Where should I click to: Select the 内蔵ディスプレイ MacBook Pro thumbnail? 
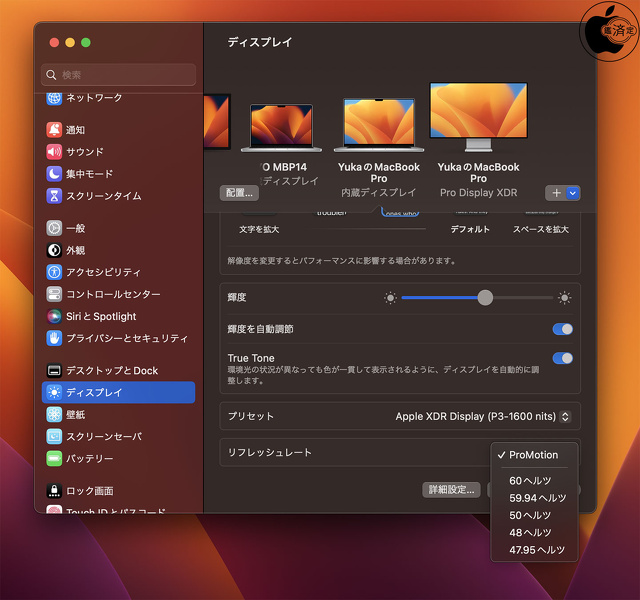(379, 125)
